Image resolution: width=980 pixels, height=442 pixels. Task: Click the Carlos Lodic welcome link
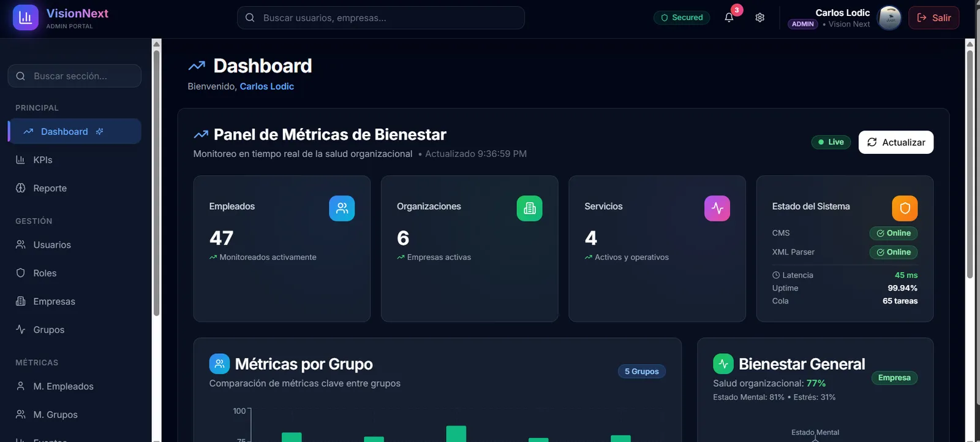pos(267,86)
